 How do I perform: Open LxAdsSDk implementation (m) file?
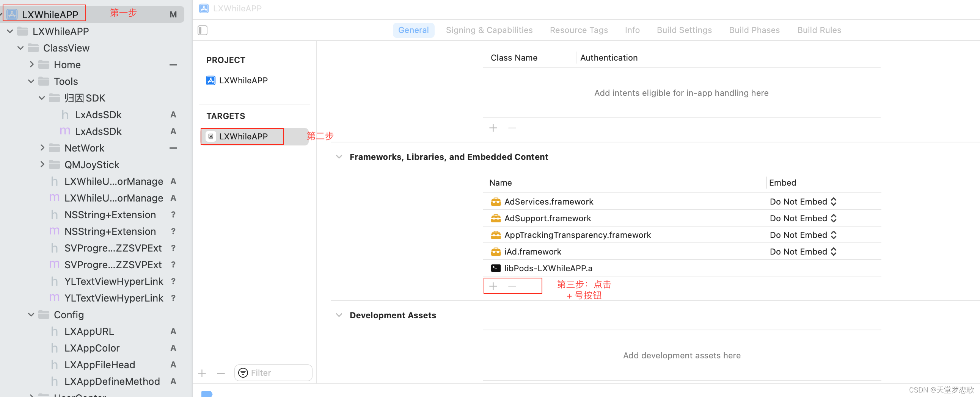[98, 131]
